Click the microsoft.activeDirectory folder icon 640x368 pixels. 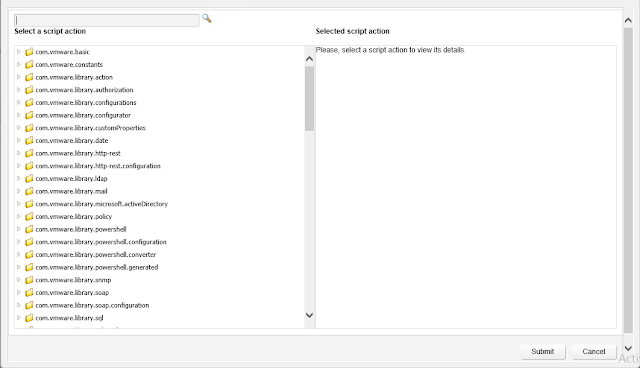(29, 204)
